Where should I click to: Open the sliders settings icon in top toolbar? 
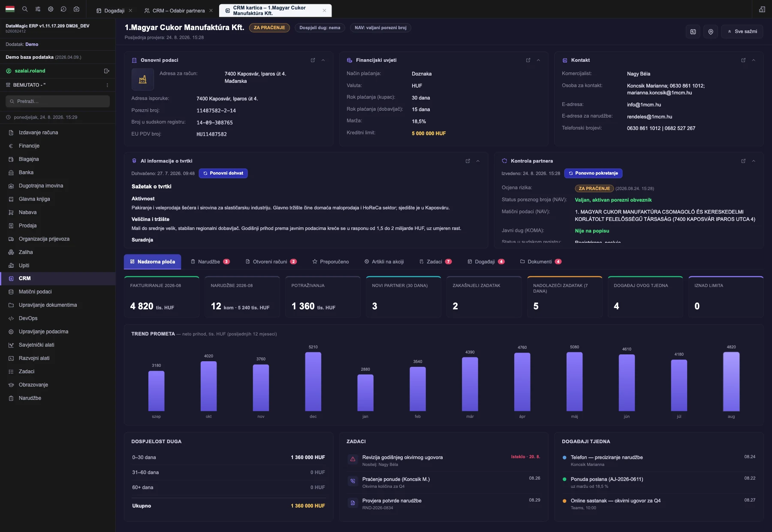(38, 9)
